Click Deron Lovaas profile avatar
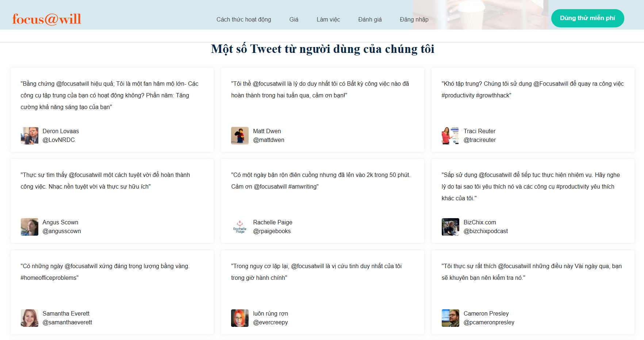 [30, 136]
